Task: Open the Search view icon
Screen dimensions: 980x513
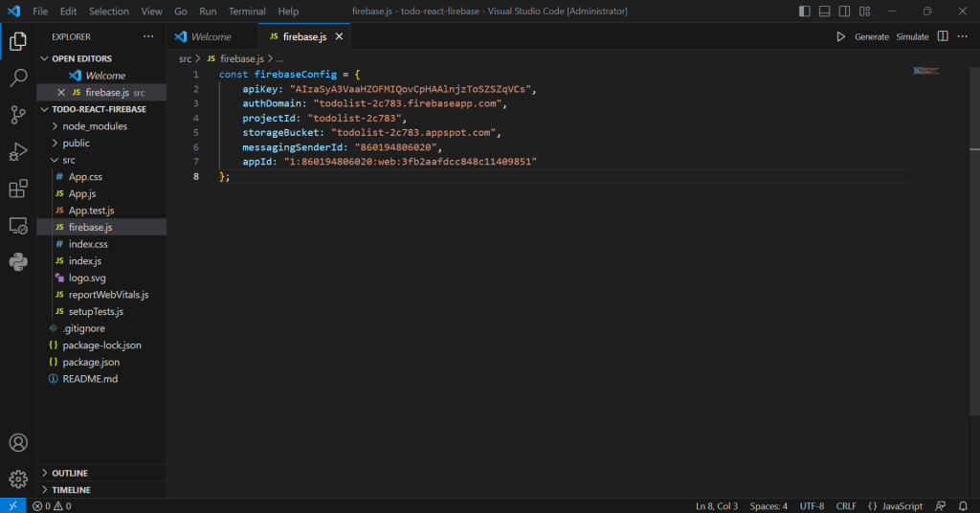Action: [18, 78]
